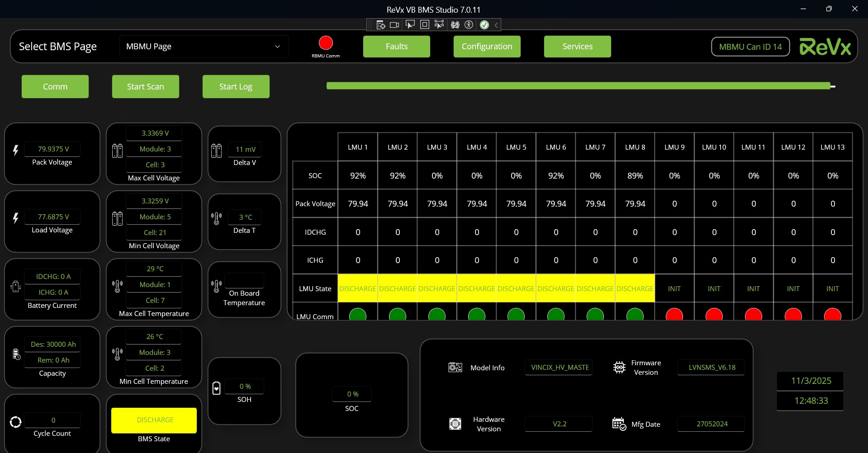Click the LMU State row header
Image resolution: width=868 pixels, height=453 pixels.
(x=315, y=288)
